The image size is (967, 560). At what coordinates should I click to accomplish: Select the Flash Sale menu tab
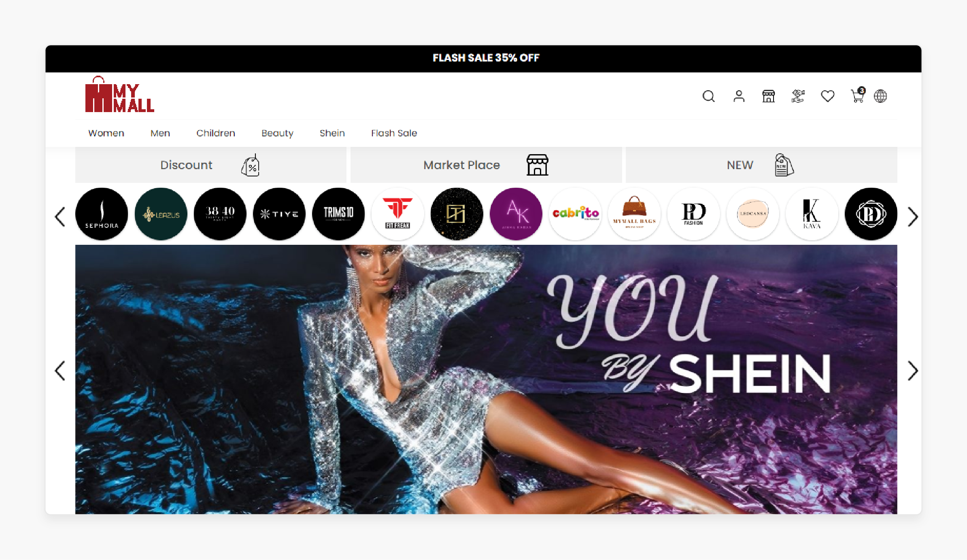point(393,133)
